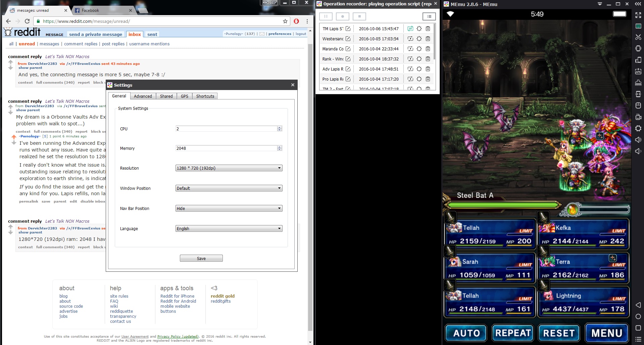
Task: Toggle the script list view in Operation recorder
Action: [429, 16]
